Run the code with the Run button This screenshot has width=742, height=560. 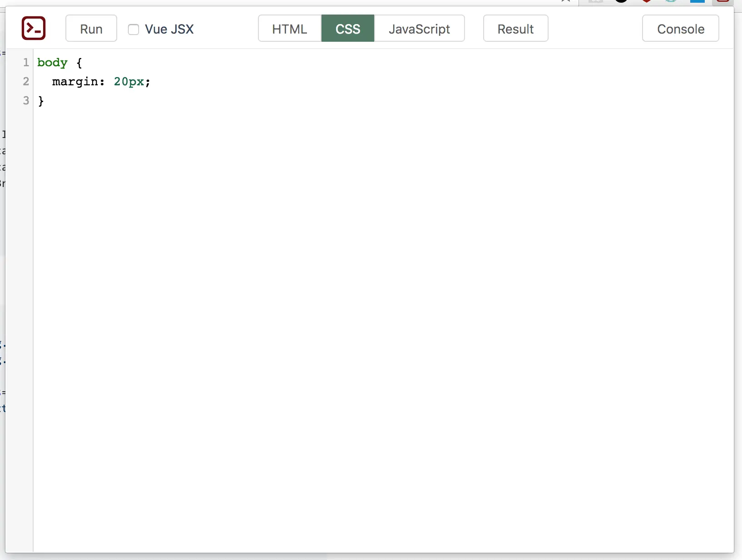click(x=91, y=29)
